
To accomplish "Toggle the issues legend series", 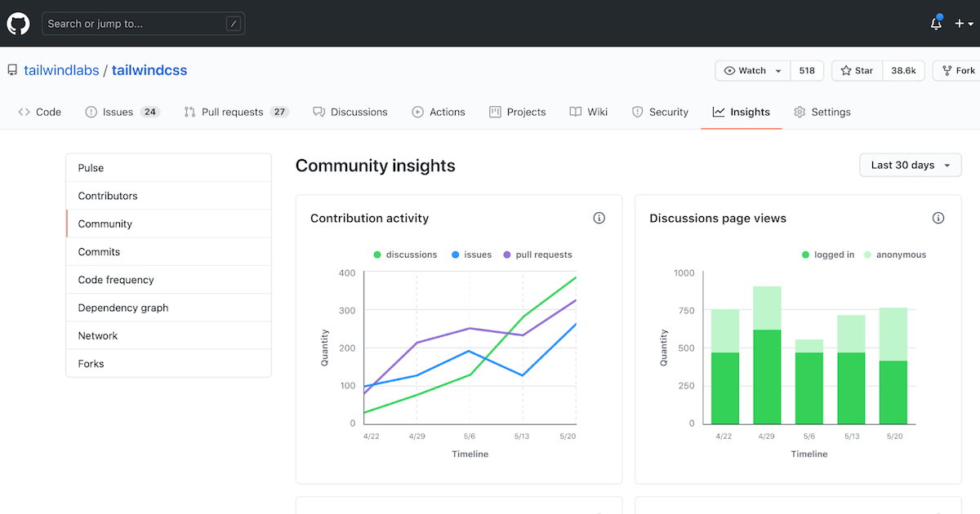I will point(471,255).
